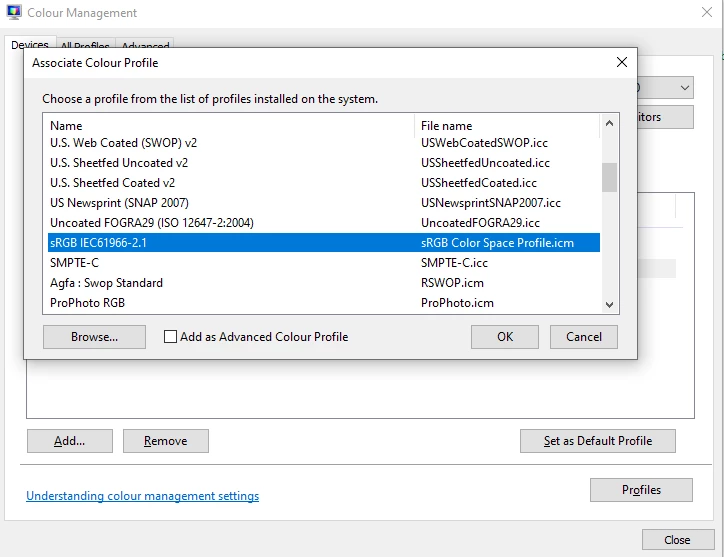Open the device dropdown behind the dialog
Image resolution: width=724 pixels, height=557 pixels.
tap(684, 88)
